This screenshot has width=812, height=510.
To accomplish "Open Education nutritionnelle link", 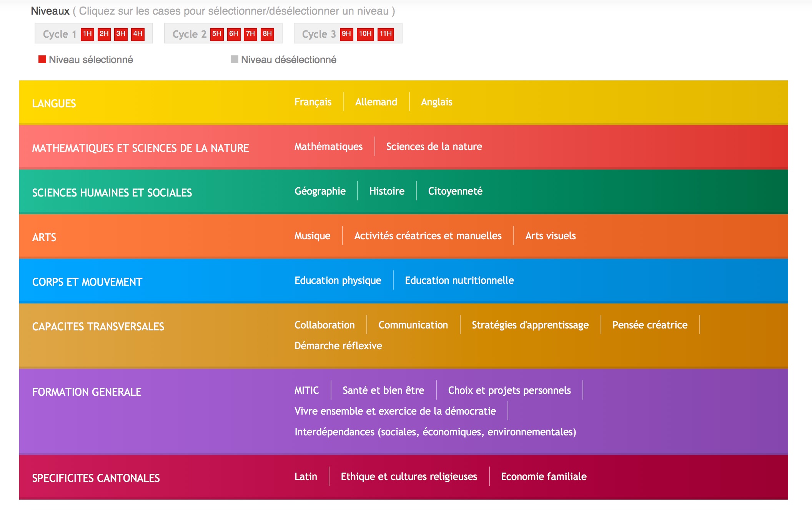I will tap(459, 280).
